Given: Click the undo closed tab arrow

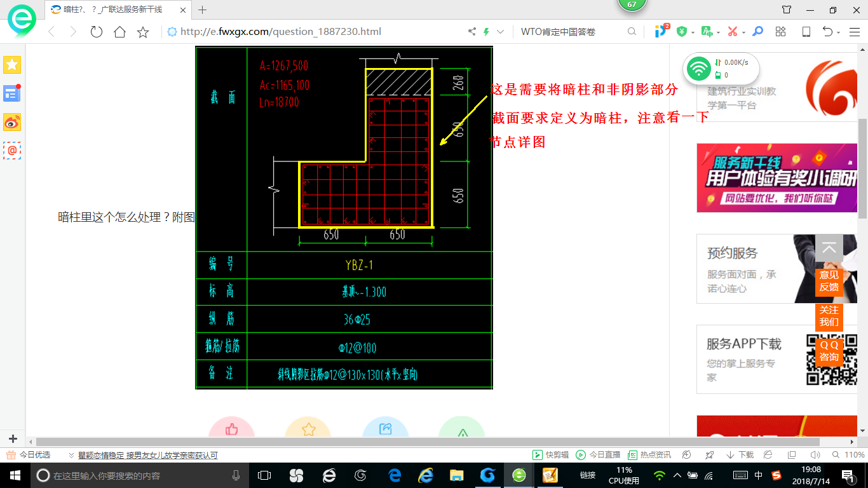Looking at the screenshot, I should click(x=827, y=32).
